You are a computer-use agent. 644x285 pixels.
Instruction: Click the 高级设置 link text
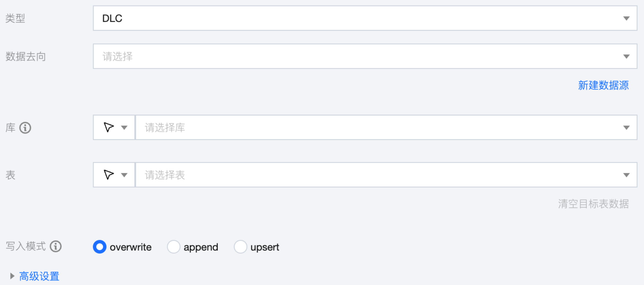coord(39,276)
